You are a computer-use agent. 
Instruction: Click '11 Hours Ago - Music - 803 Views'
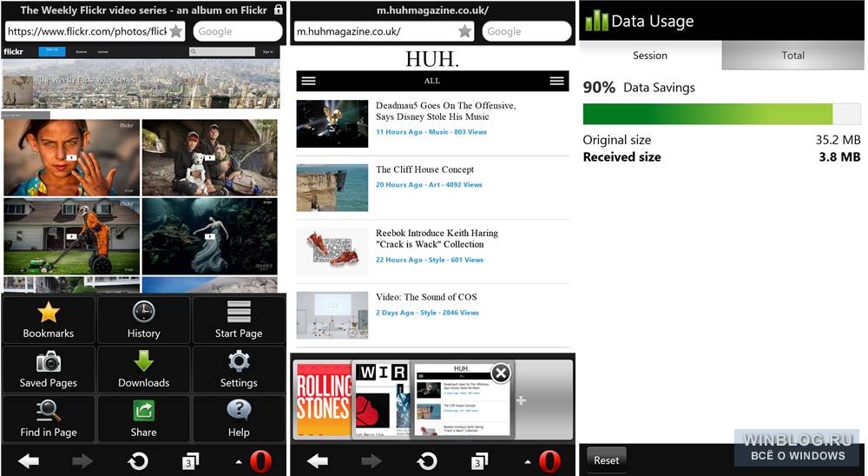[x=431, y=132]
